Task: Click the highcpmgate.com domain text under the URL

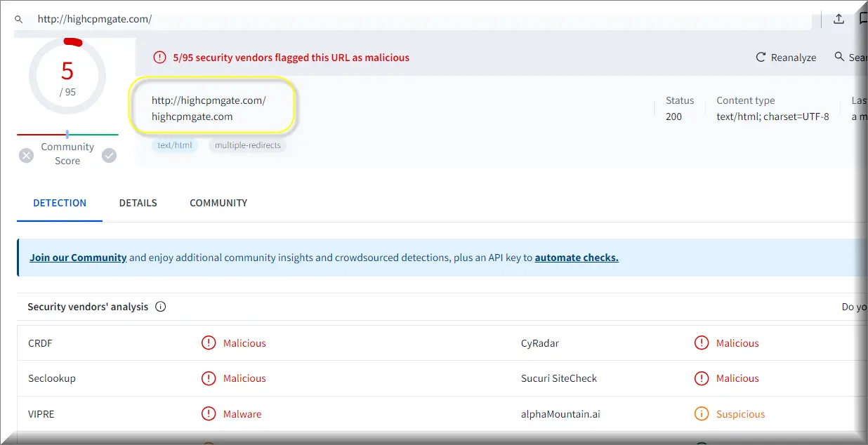Action: tap(192, 117)
